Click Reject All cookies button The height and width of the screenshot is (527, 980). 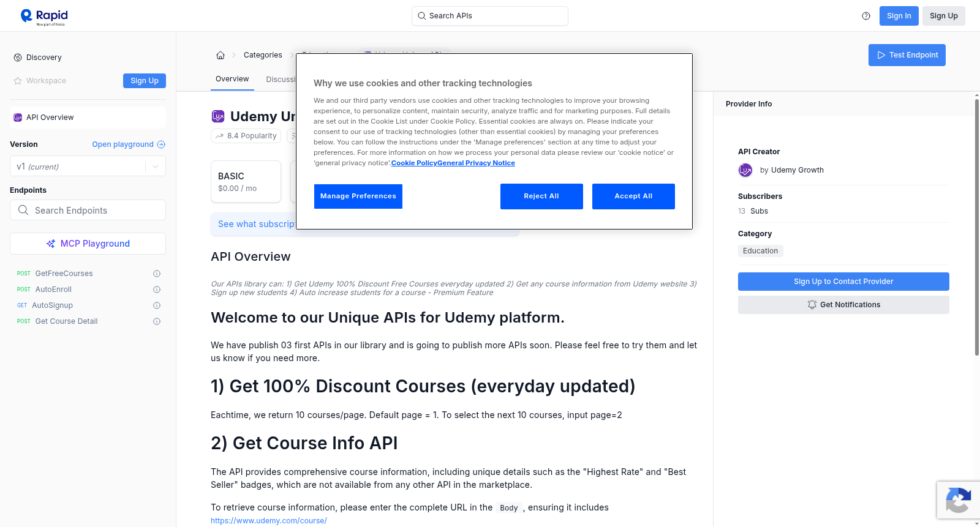(x=541, y=196)
